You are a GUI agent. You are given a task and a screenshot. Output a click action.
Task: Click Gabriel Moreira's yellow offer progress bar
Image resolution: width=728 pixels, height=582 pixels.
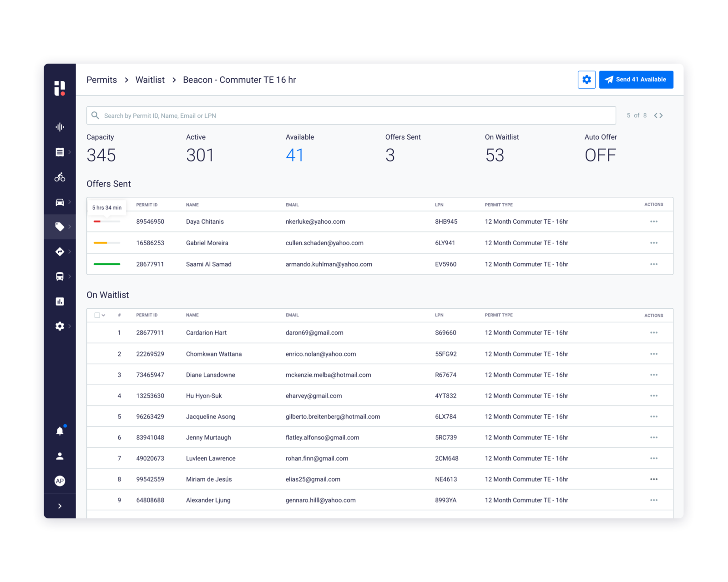click(x=106, y=243)
